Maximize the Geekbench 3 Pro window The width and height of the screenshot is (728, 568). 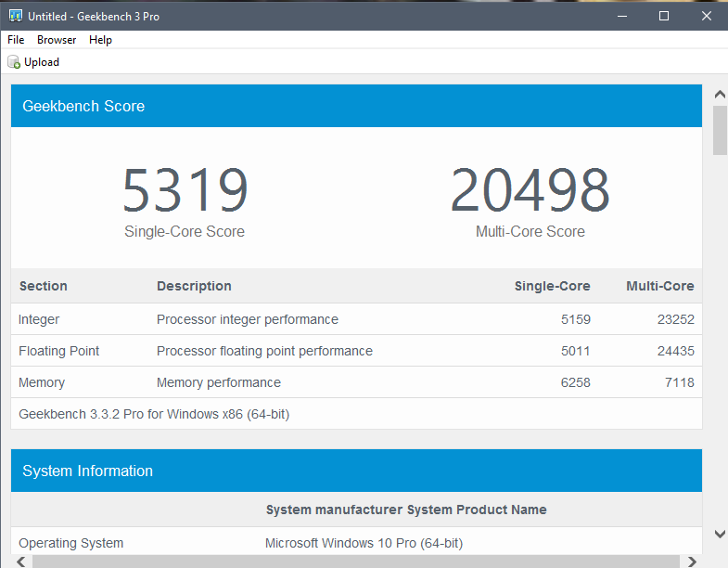click(x=664, y=17)
